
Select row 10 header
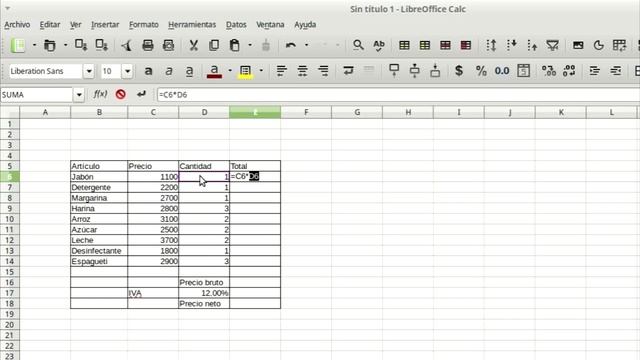10,219
